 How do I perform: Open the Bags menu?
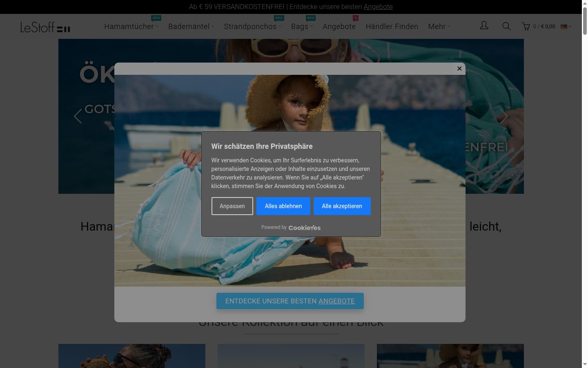pos(302,27)
